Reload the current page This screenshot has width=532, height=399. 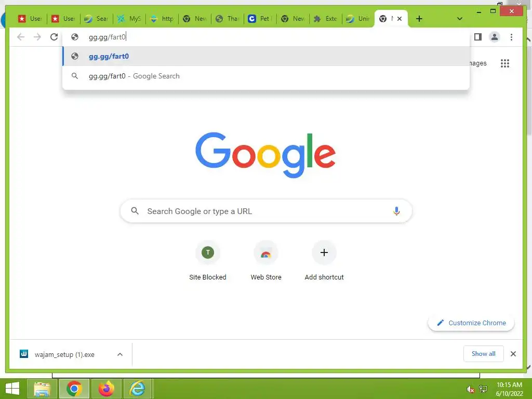pyautogui.click(x=54, y=37)
